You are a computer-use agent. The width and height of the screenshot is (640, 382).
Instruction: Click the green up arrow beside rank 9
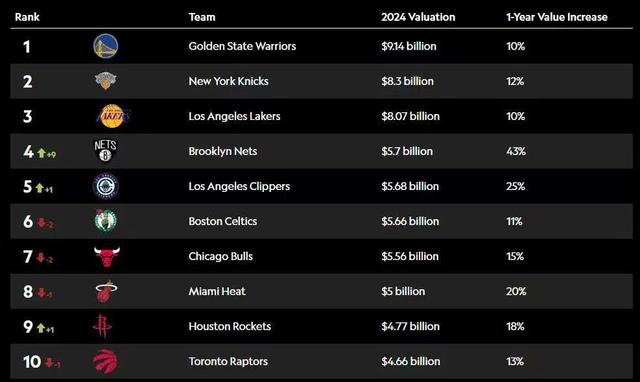(41, 328)
